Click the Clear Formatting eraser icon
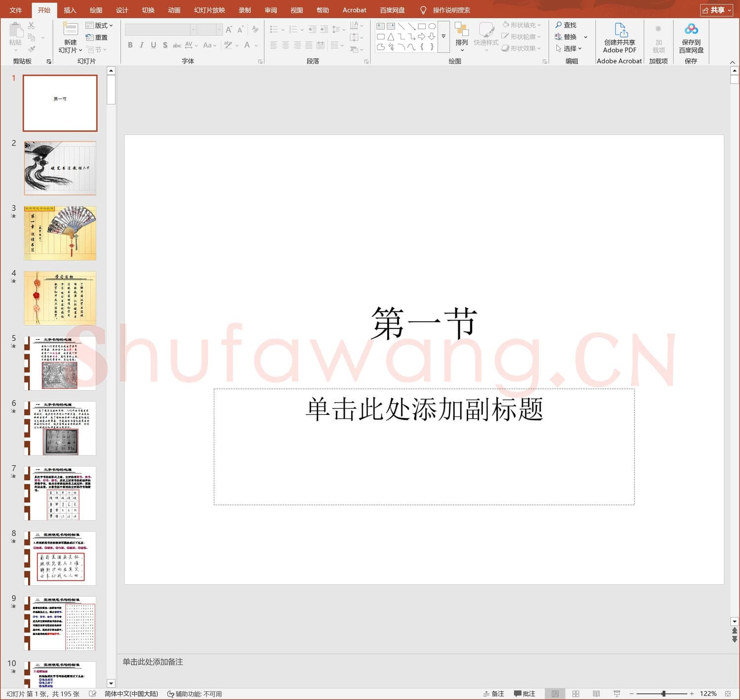 (x=255, y=30)
